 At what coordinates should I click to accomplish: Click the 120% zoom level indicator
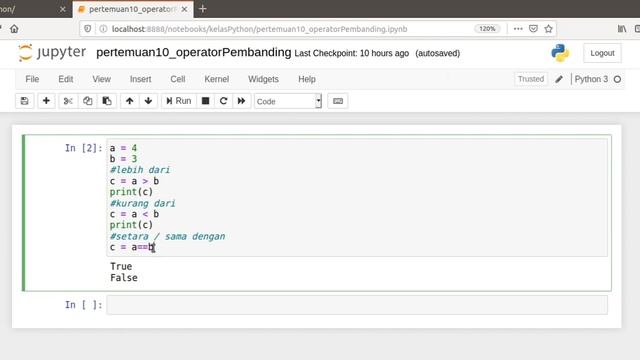[487, 29]
